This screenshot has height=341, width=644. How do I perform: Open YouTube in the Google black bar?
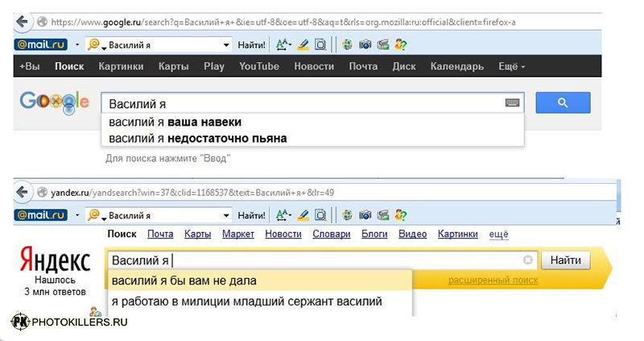coord(259,66)
